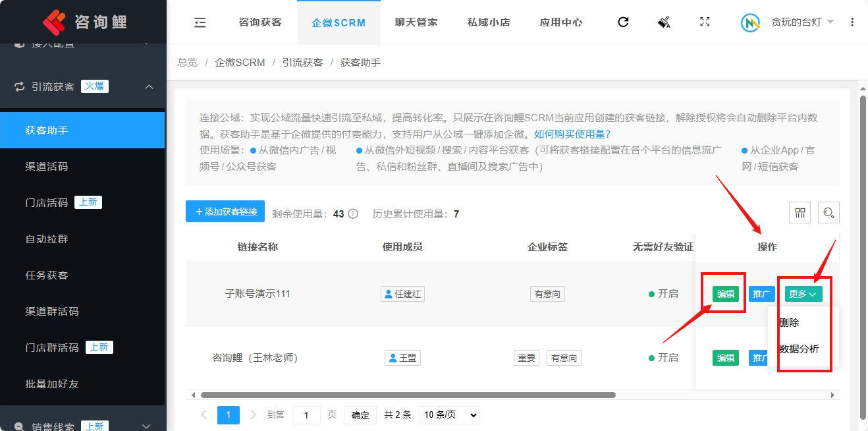Click the 使用成员 column header
This screenshot has width=868, height=431.
click(402, 247)
